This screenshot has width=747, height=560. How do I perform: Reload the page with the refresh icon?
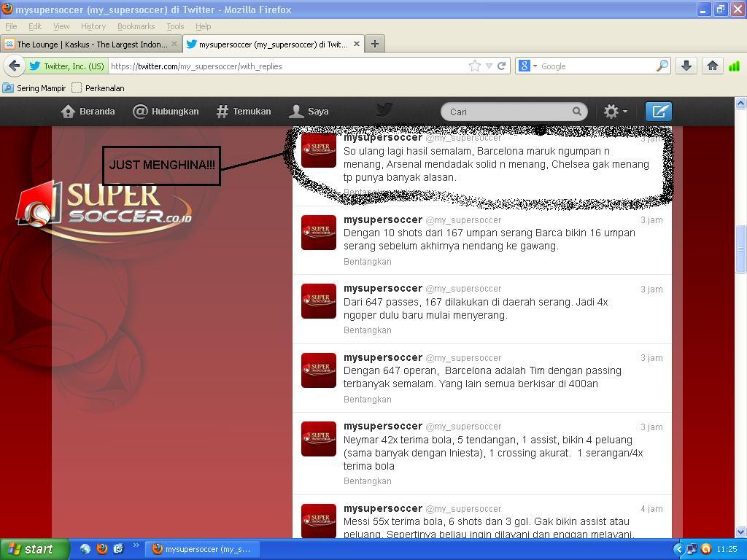coord(501,66)
